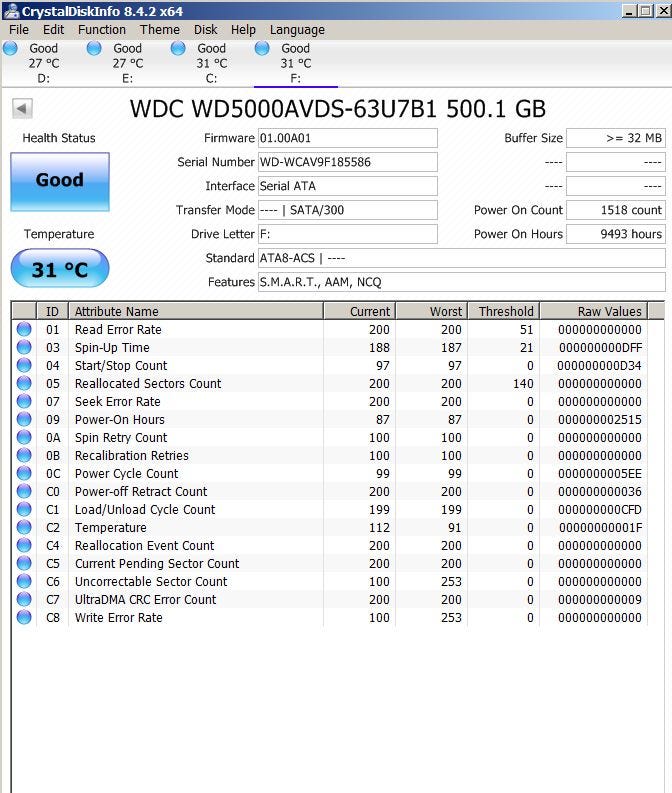The image size is (672, 793).
Task: Open the Disk menu
Action: tap(205, 30)
